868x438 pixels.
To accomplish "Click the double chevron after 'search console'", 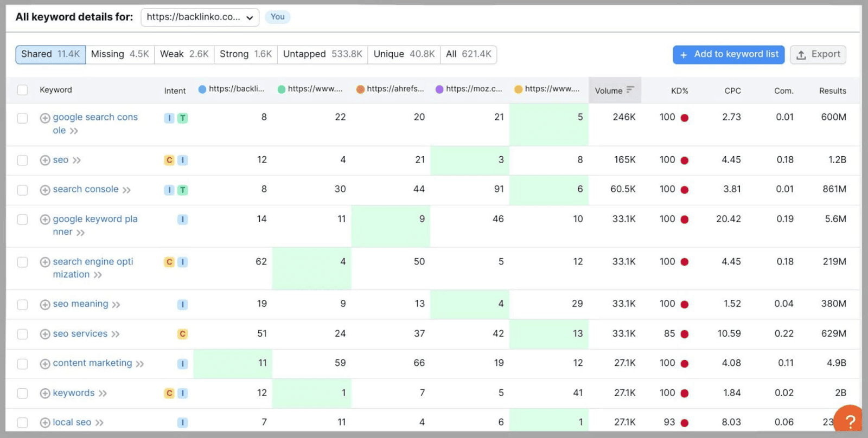I will point(126,190).
